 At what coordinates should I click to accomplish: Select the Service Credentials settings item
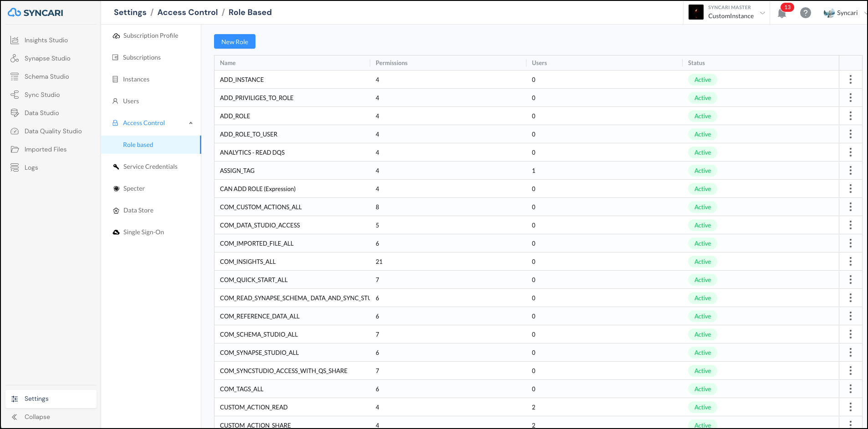[150, 166]
